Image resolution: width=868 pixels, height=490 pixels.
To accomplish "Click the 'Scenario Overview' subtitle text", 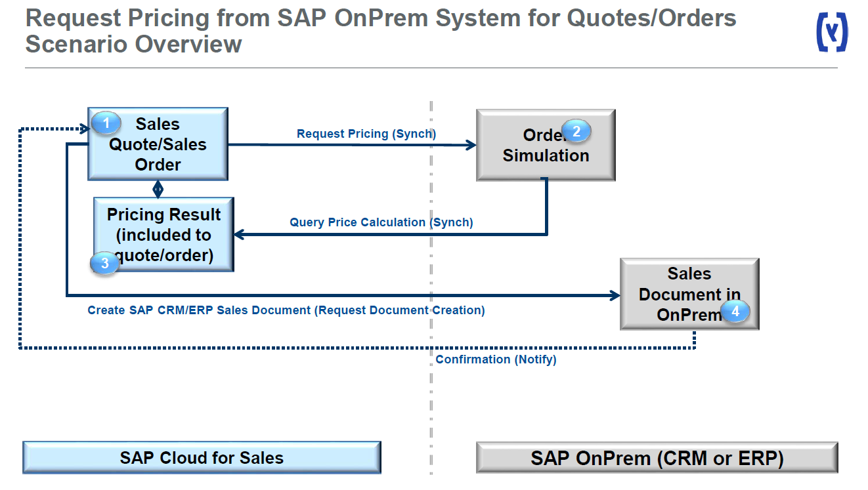I will 134,44.
